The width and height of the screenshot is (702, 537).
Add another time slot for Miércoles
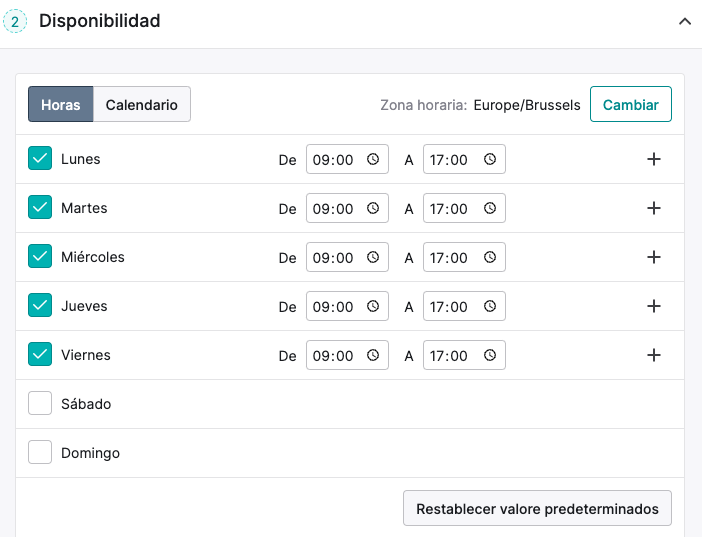point(654,257)
